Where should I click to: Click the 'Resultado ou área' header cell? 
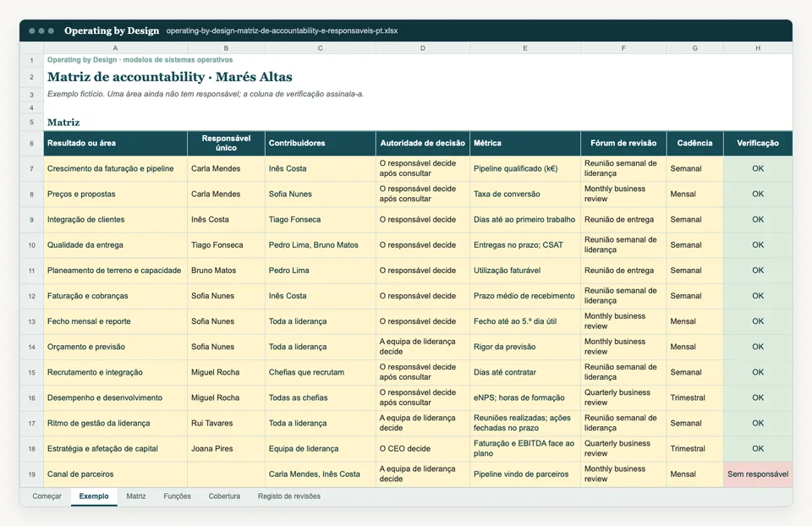pos(116,144)
